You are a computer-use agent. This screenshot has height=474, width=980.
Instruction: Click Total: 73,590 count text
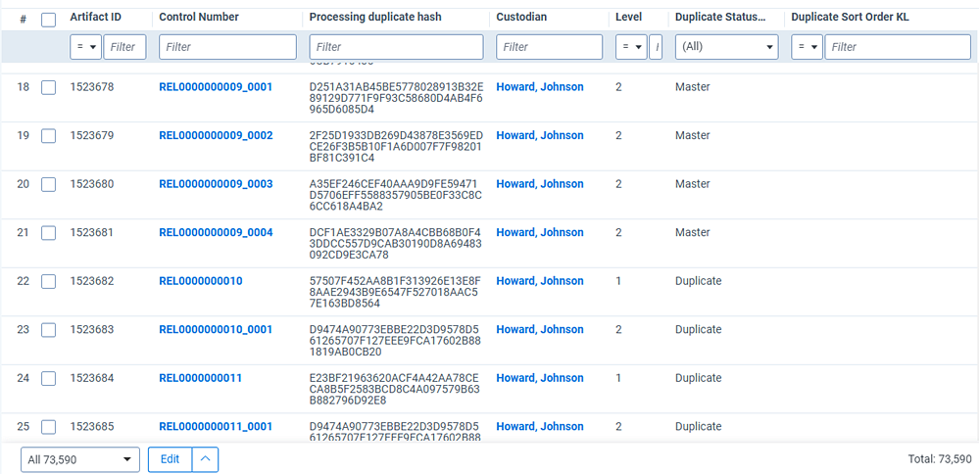[x=940, y=459]
